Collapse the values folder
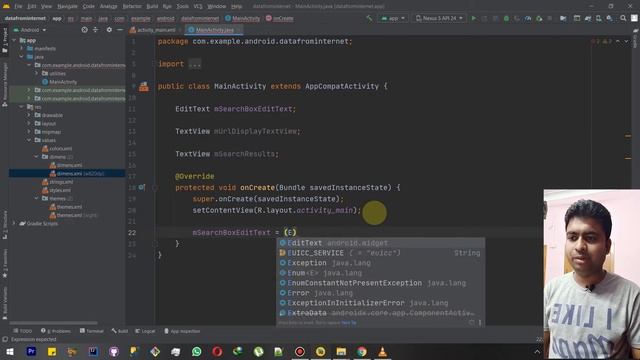Screen dimensions: 640x360 29,140
